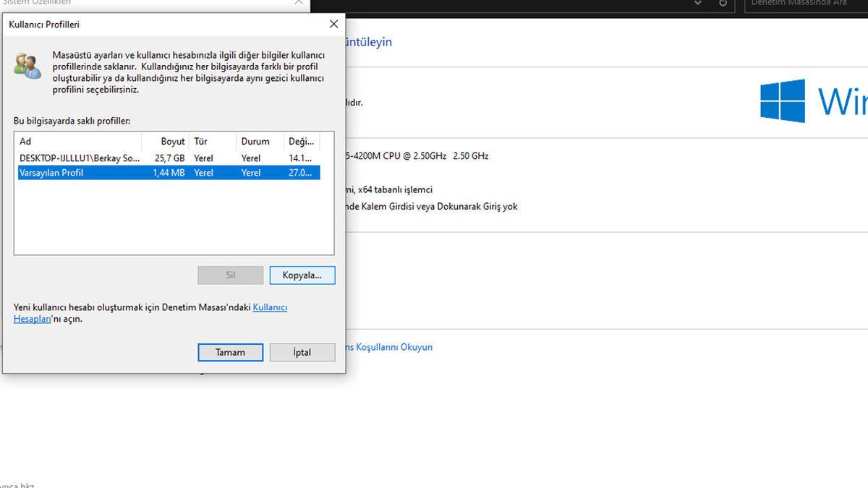Click the refresh icon near the search bar

point(722,4)
